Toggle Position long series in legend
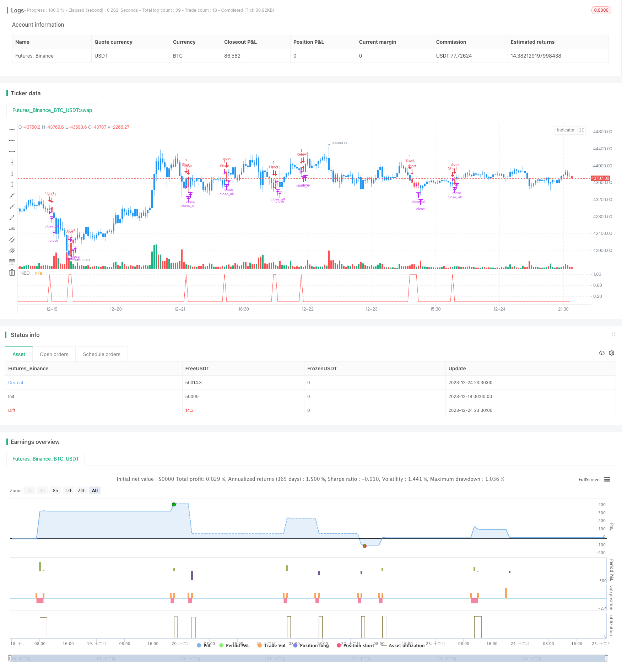The height and width of the screenshot is (672, 622). [x=311, y=645]
